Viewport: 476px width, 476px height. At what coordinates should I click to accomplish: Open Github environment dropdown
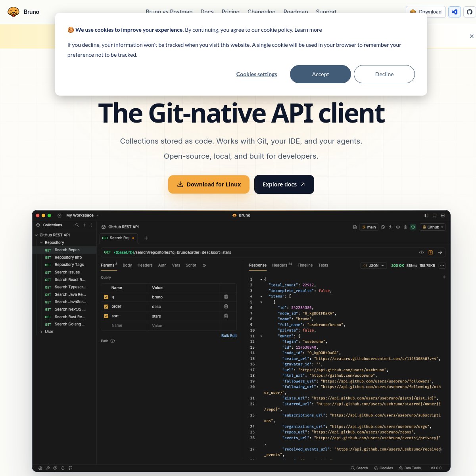click(x=433, y=227)
